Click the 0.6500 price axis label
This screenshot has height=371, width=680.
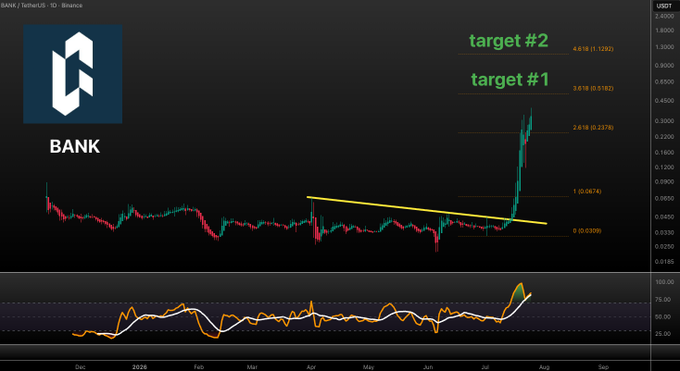664,82
